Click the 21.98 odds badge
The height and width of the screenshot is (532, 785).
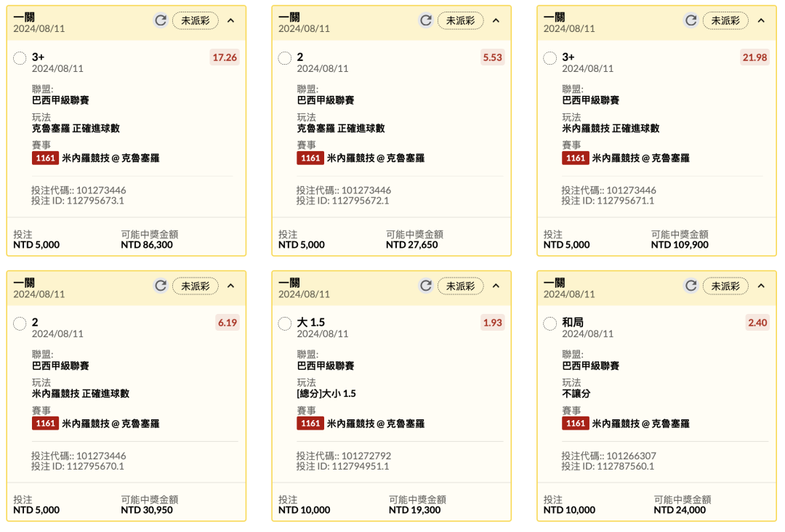[754, 57]
